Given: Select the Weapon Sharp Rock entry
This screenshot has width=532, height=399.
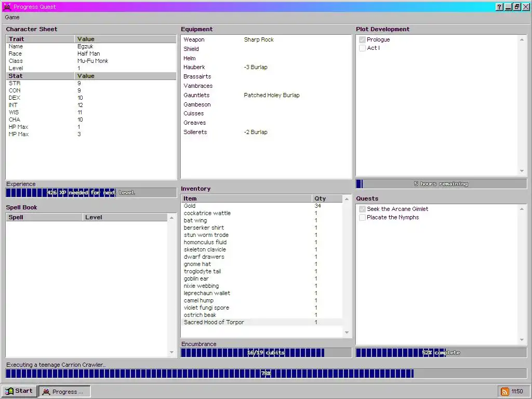Looking at the screenshot, I should [x=259, y=39].
